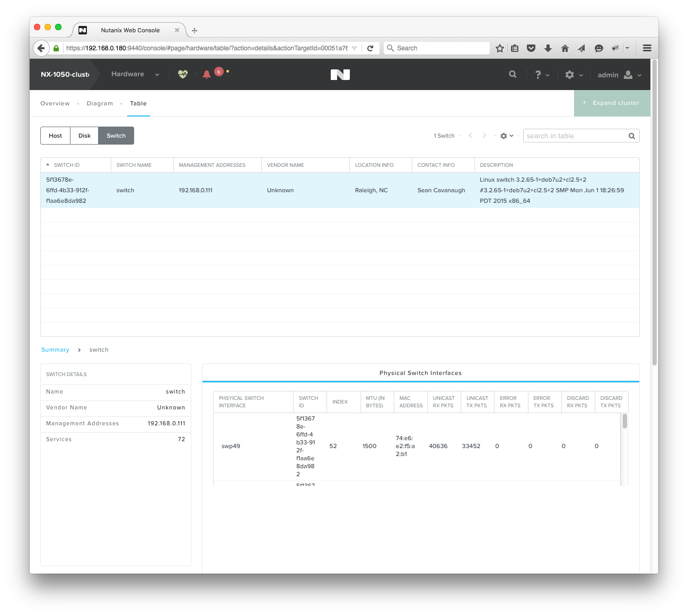688x616 pixels.
Task: Click the Expand cluster button
Action: point(612,103)
